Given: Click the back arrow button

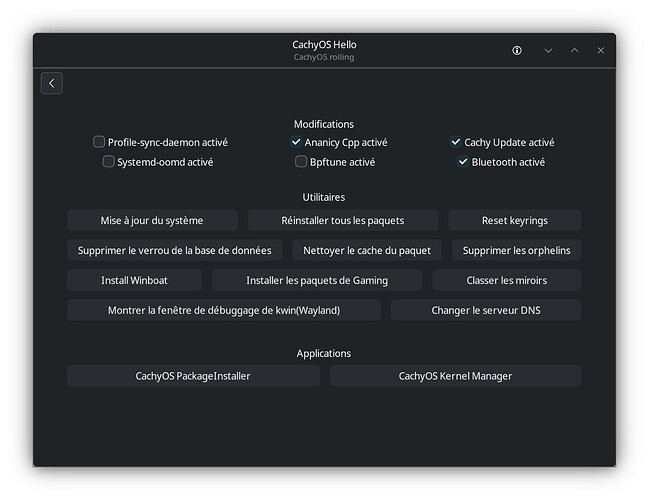Looking at the screenshot, I should pyautogui.click(x=52, y=83).
